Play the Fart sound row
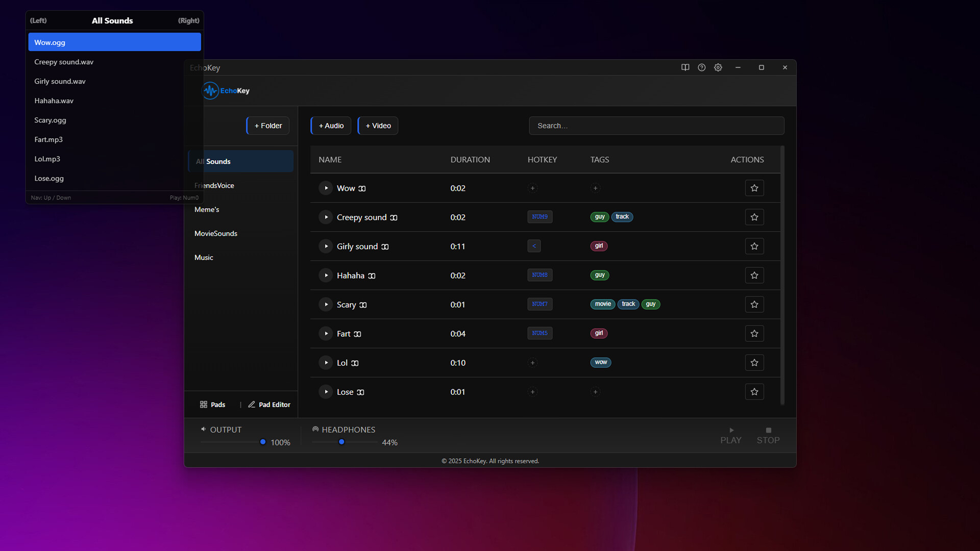 coord(326,334)
